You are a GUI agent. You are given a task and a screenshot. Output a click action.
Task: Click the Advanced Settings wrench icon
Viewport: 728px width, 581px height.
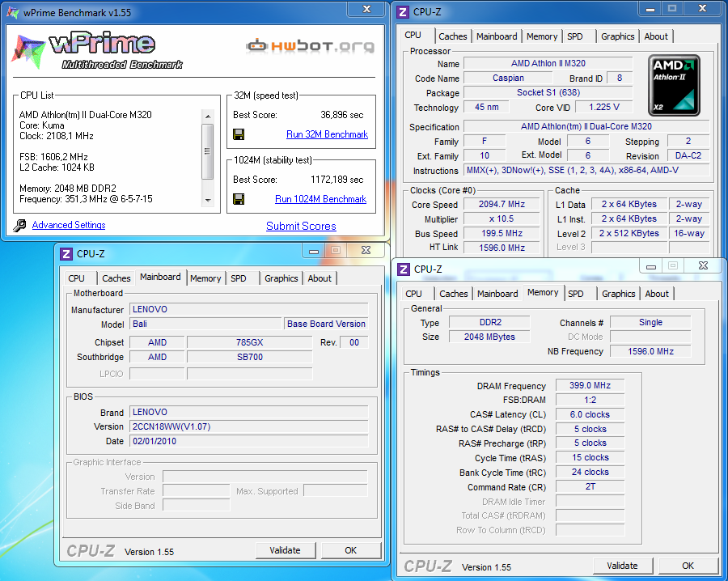19,225
